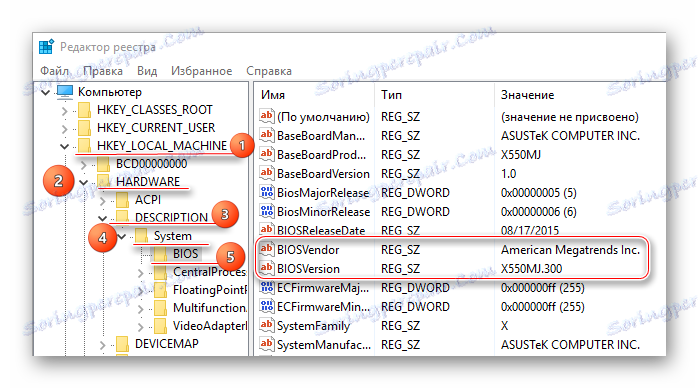Image resolution: width=698 pixels, height=388 pixels.
Task: Select the SystemFamily value name
Action: pyautogui.click(x=313, y=326)
